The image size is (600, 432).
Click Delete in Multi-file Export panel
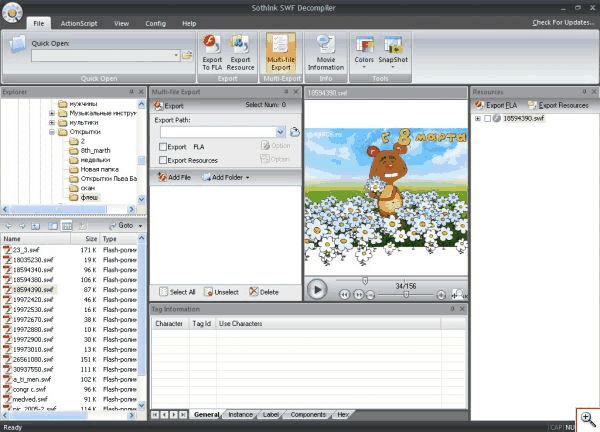coord(264,292)
